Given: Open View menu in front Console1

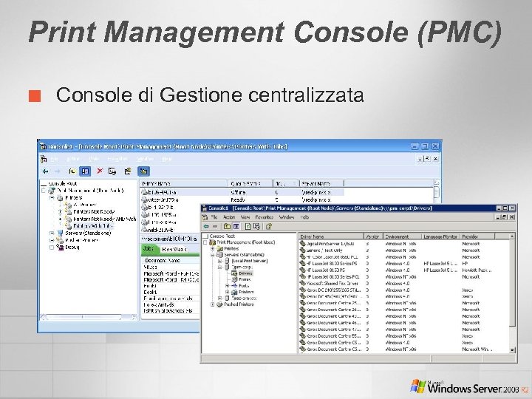Looking at the screenshot, I should coord(245,217).
